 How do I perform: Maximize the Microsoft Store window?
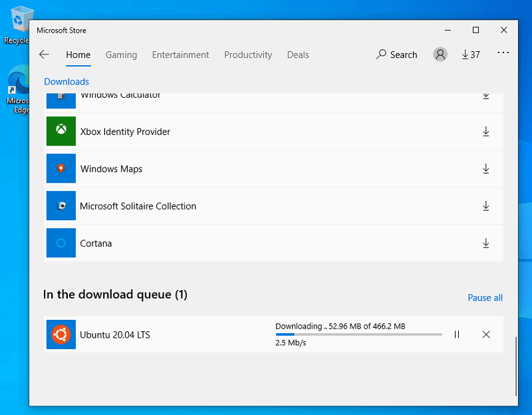click(x=475, y=30)
